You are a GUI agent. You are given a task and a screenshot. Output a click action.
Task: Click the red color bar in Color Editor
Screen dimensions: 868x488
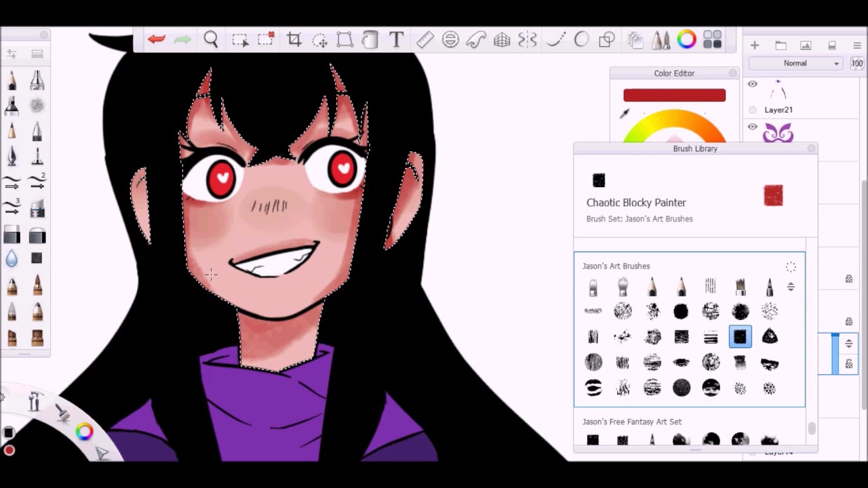tap(674, 96)
